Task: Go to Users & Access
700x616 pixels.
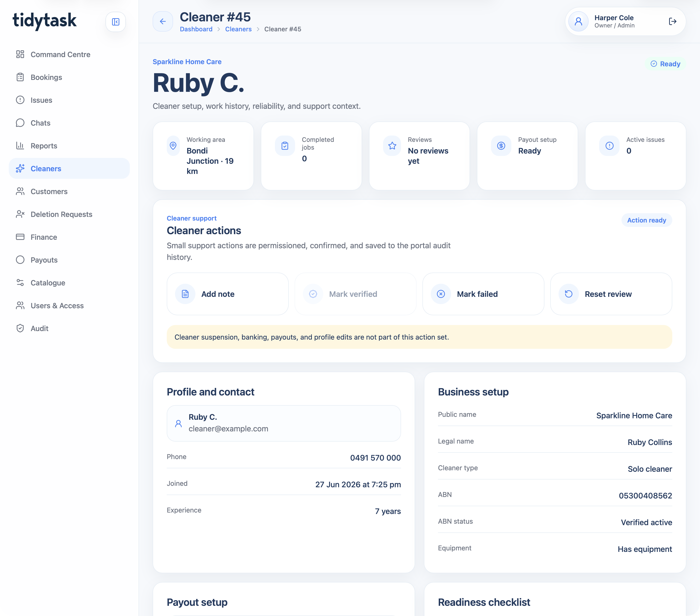Action: coord(69,305)
